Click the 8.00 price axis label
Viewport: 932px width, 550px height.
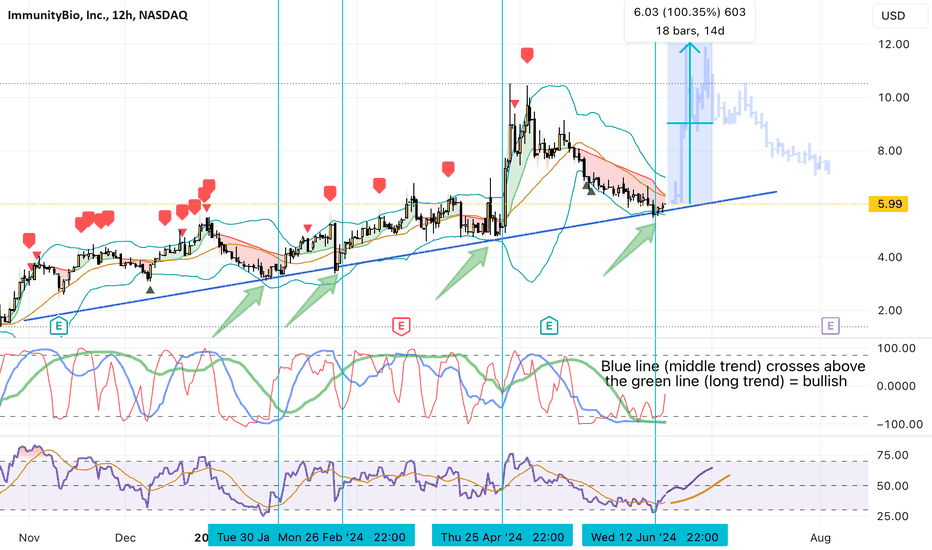pyautogui.click(x=890, y=150)
